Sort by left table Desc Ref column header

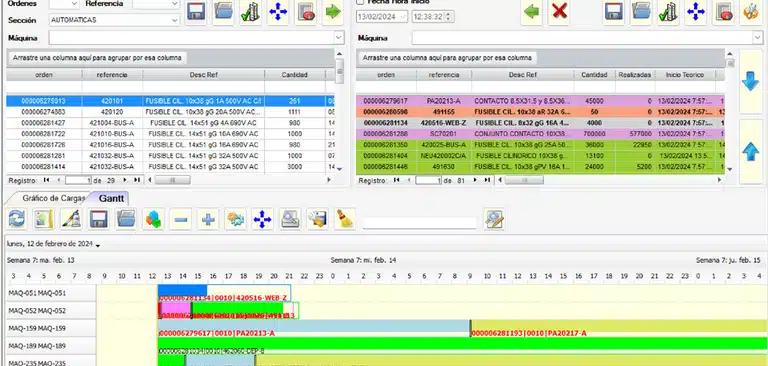(204, 75)
